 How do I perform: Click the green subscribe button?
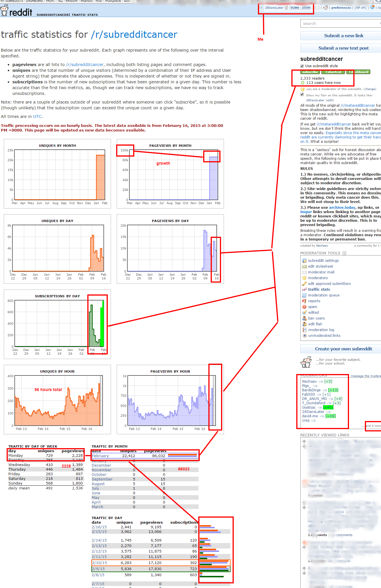click(310, 72)
